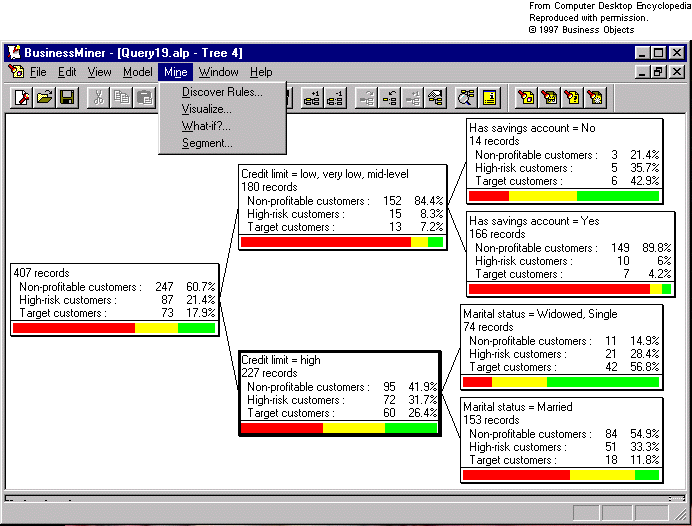
Task: Open the Model menu
Action: (x=138, y=71)
